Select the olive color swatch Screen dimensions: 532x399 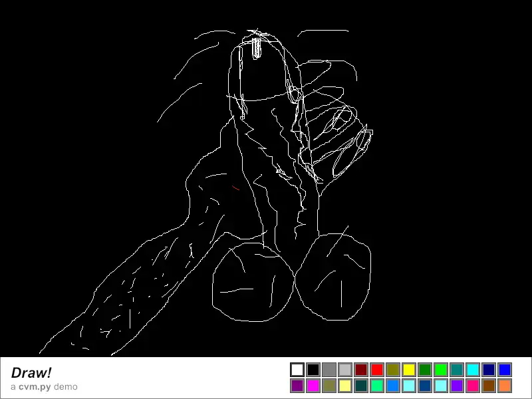point(393,370)
